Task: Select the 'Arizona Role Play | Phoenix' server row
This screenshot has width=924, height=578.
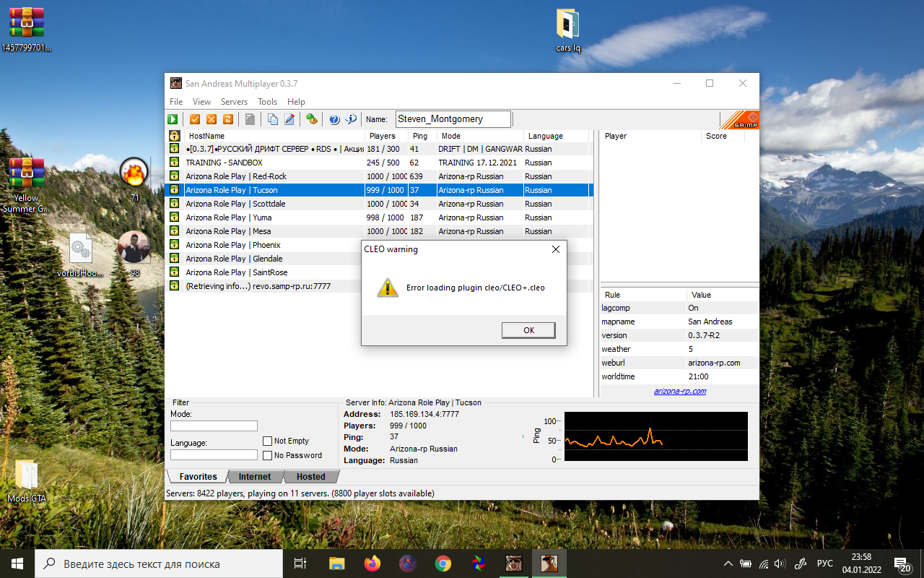Action: [264, 245]
